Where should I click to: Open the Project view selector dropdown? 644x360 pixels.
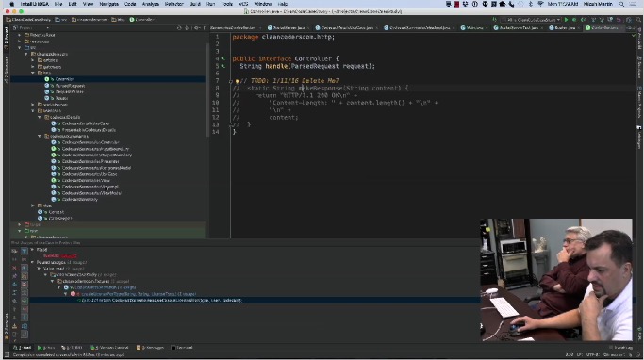31,28
